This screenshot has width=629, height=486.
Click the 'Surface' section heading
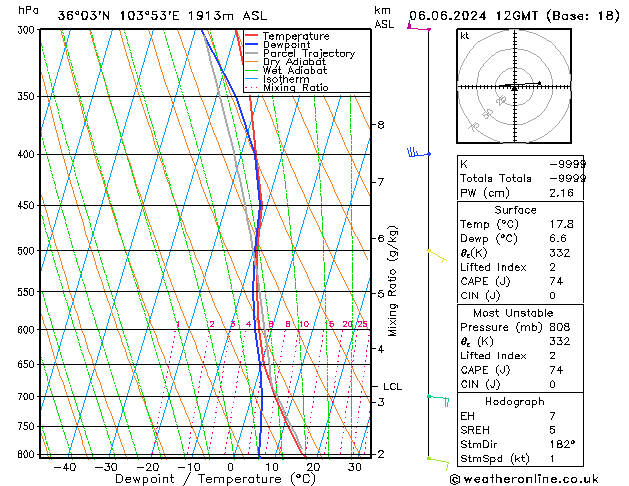click(x=515, y=210)
